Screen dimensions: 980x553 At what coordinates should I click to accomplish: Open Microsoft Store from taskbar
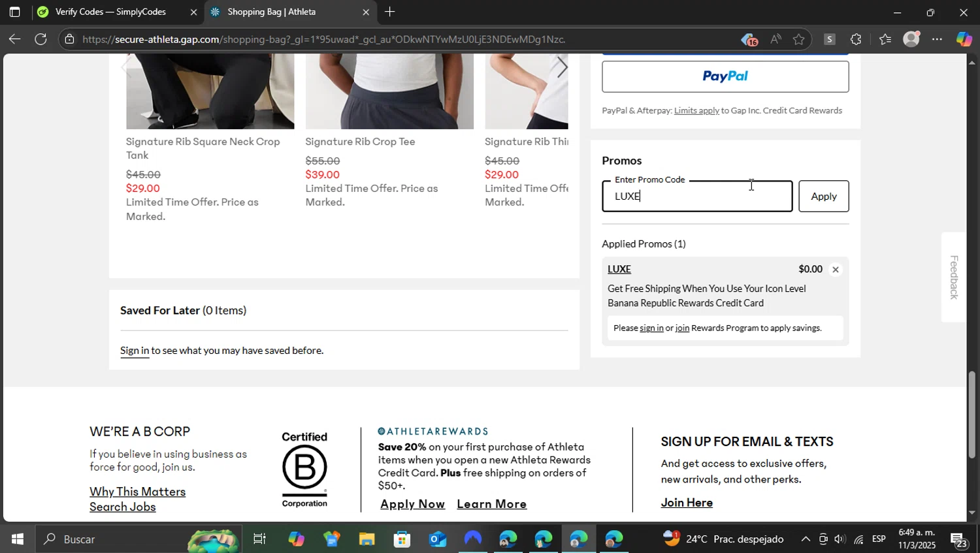click(x=402, y=539)
